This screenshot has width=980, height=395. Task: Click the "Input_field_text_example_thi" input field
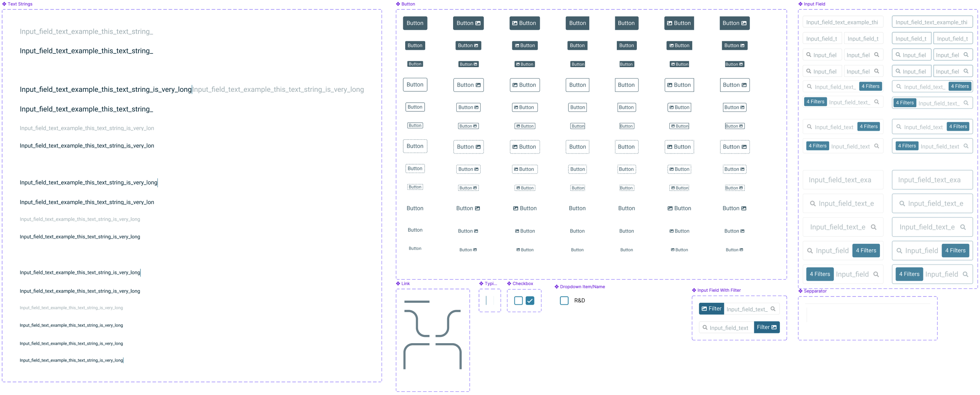(843, 22)
